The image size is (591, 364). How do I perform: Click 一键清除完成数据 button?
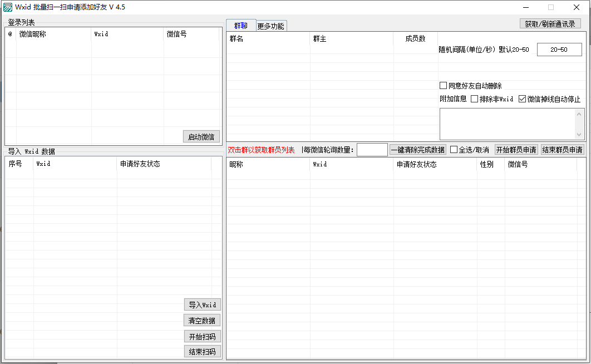417,150
